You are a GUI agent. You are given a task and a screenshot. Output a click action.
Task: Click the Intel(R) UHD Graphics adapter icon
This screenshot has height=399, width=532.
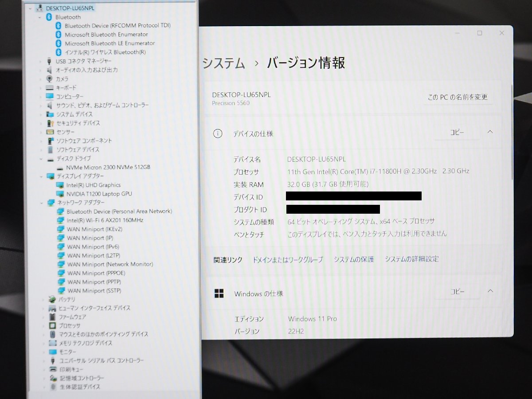(60, 185)
